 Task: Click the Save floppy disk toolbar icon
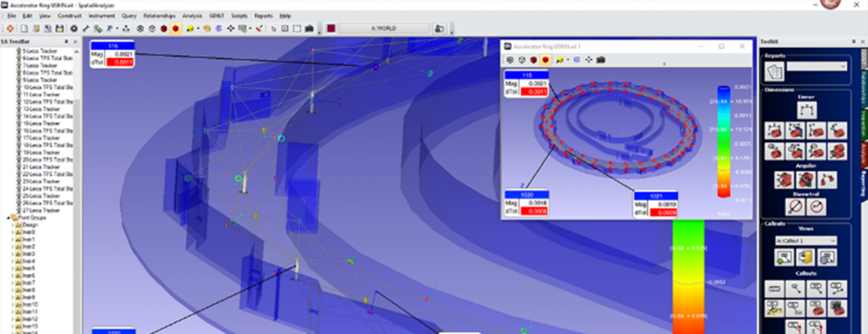60,28
